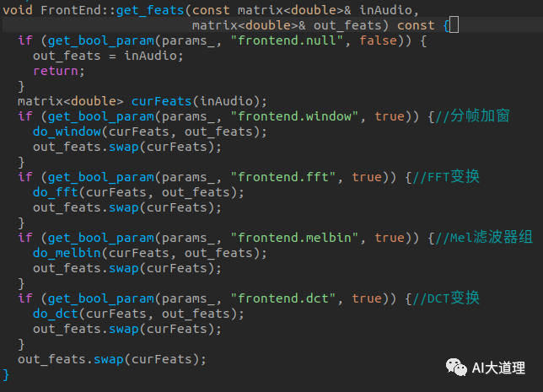Click the //分帧加窗 comment
The width and height of the screenshot is (543, 392).
click(473, 115)
